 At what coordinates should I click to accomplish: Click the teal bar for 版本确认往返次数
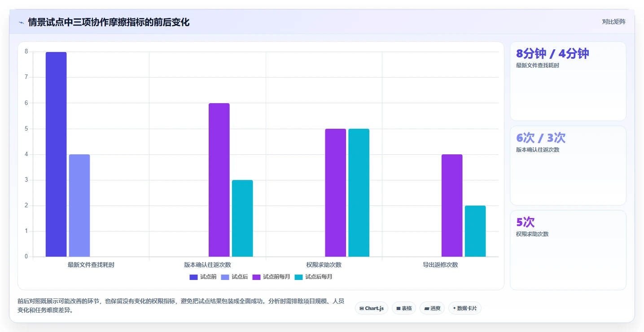[x=242, y=218]
